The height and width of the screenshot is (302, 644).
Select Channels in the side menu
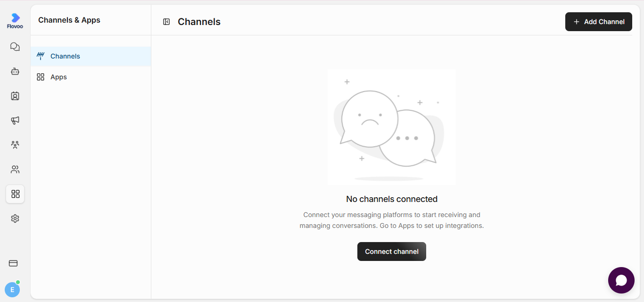click(91, 56)
